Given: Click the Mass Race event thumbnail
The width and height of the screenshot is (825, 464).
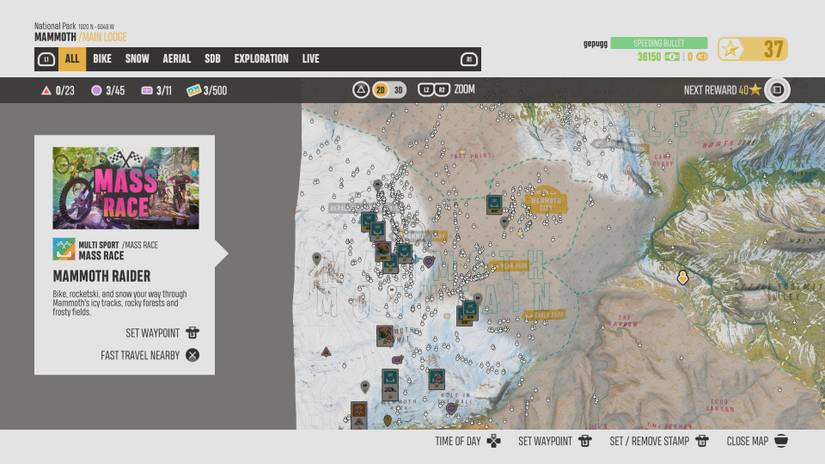Looking at the screenshot, I should pos(126,188).
